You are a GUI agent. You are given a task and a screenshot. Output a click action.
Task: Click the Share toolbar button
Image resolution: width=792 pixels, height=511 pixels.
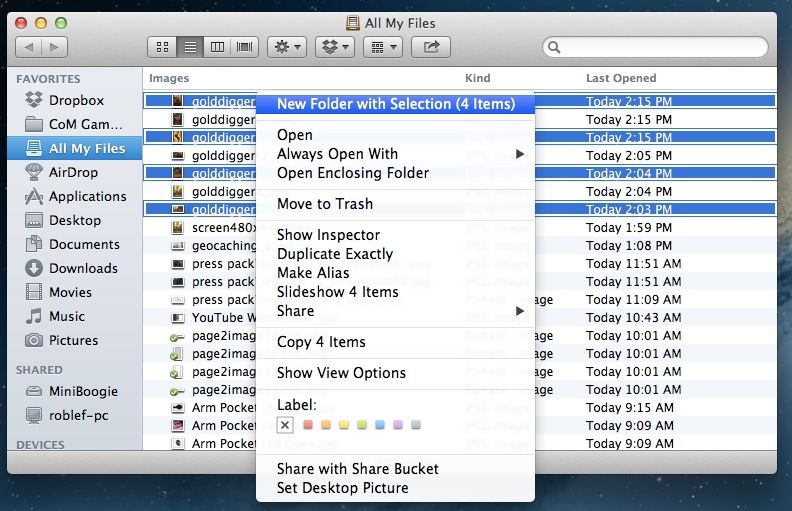click(x=431, y=47)
